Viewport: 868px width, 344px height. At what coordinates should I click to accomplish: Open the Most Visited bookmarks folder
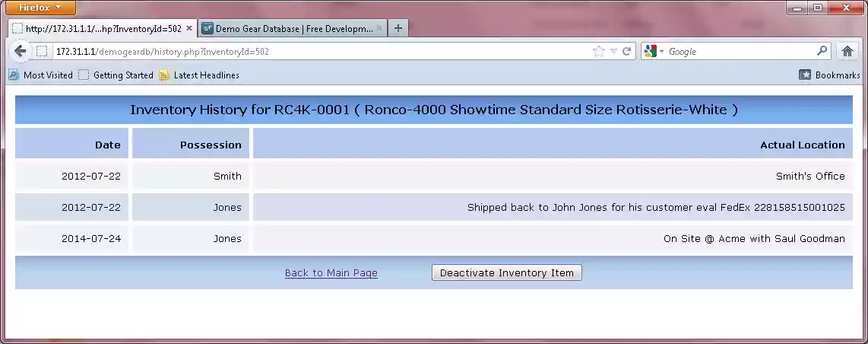(x=41, y=75)
